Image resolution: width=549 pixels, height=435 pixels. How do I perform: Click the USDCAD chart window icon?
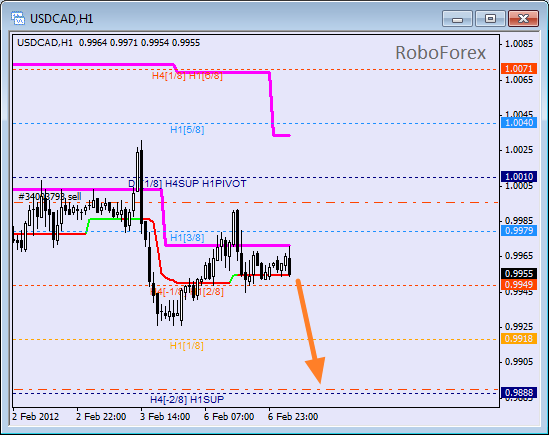(x=18, y=18)
